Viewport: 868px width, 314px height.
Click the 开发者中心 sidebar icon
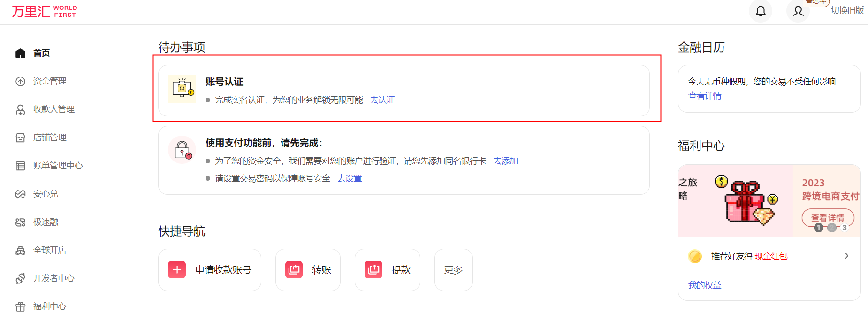tap(20, 278)
